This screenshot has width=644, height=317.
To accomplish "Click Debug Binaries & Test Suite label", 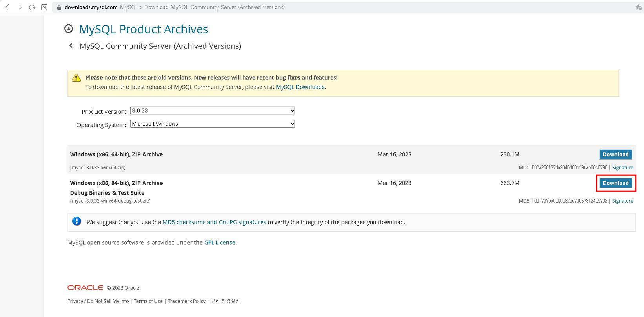I will click(x=107, y=193).
